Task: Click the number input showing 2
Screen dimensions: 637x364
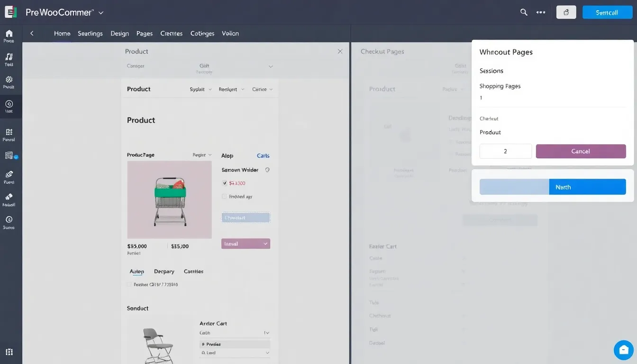Action: [505, 151]
